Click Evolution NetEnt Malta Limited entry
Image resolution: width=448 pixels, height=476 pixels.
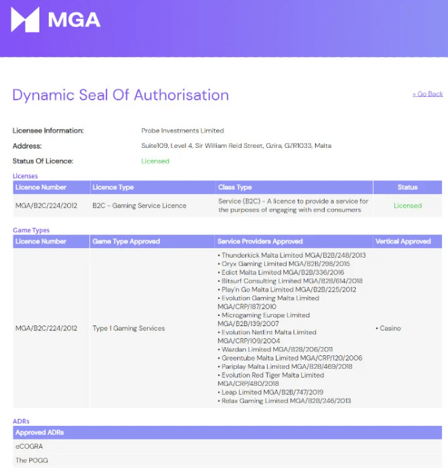click(x=267, y=336)
